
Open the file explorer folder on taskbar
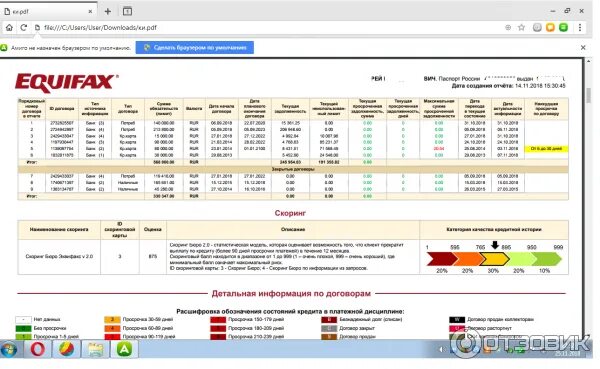pos(95,349)
